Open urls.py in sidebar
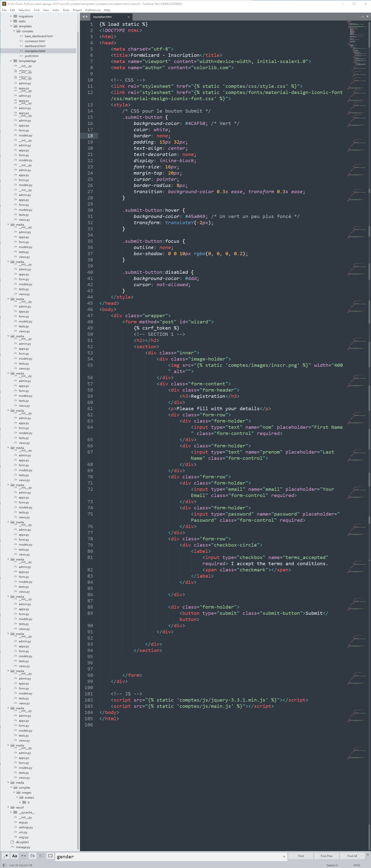371x868 pixels. (x=23, y=832)
